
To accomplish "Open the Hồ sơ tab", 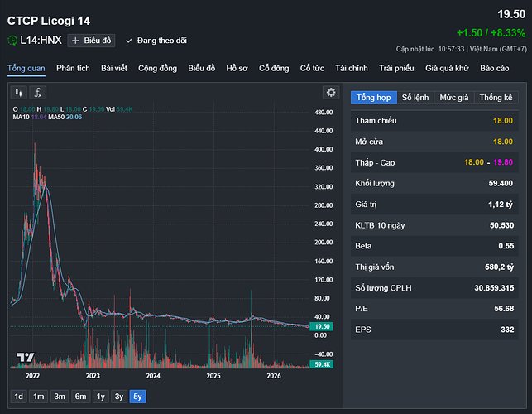I will (x=237, y=69).
